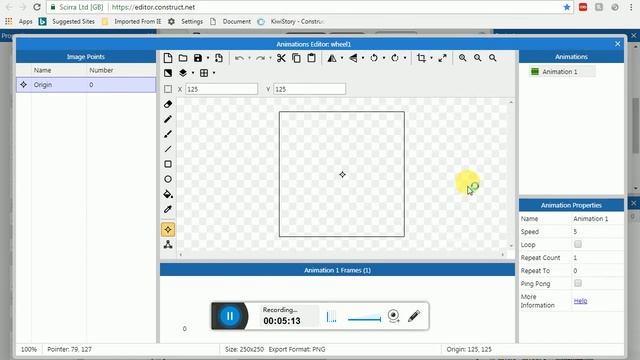
Task: Select the color picker eyedropper tool
Action: coord(168,209)
